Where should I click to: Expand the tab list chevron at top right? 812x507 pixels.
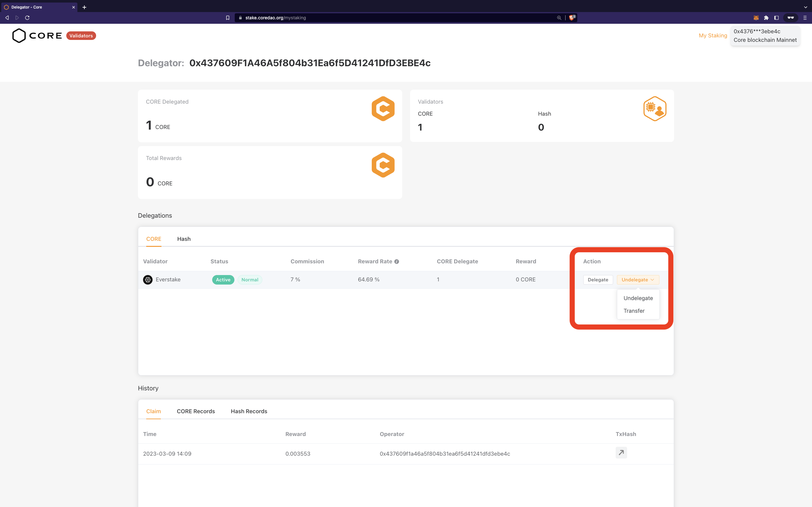pyautogui.click(x=805, y=7)
